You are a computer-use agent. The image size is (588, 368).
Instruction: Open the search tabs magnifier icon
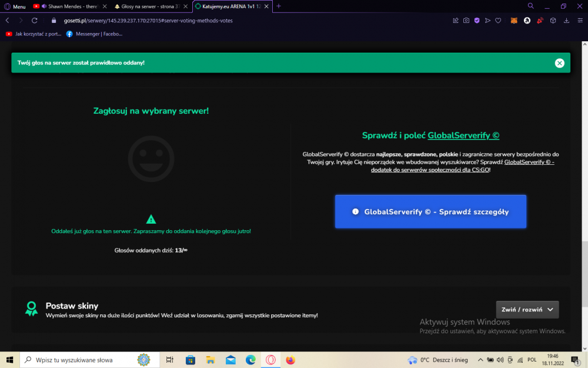click(x=530, y=6)
